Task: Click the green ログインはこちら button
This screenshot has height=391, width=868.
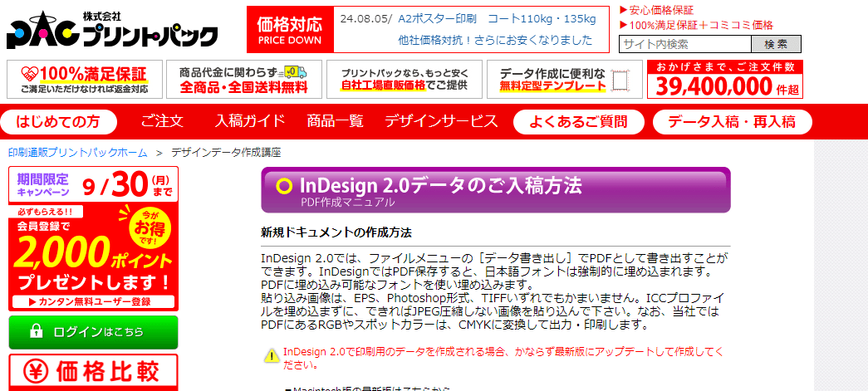Action: 94,332
